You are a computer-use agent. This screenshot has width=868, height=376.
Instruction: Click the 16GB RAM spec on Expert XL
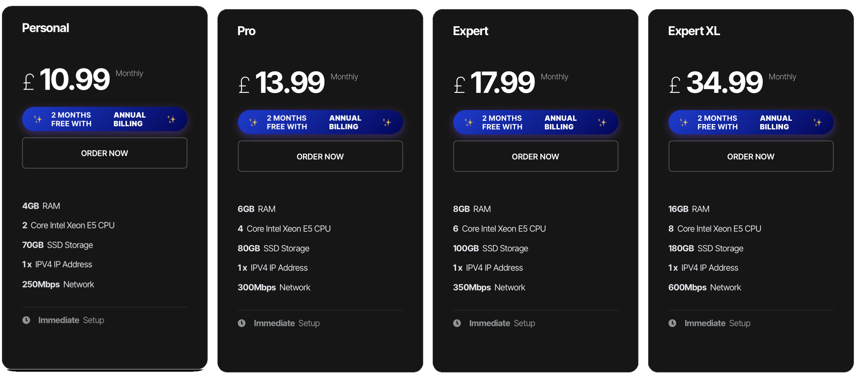[x=689, y=209]
